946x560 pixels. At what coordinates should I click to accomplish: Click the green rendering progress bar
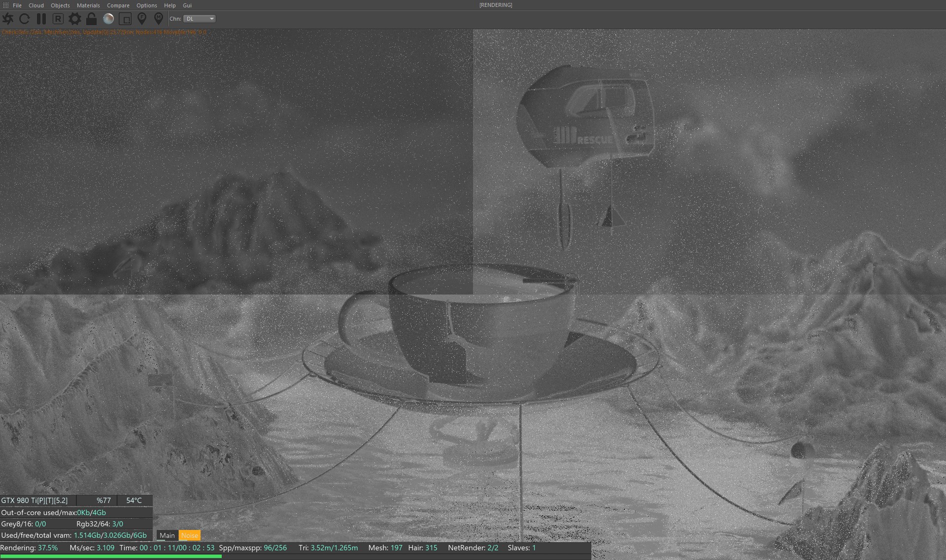click(111, 557)
